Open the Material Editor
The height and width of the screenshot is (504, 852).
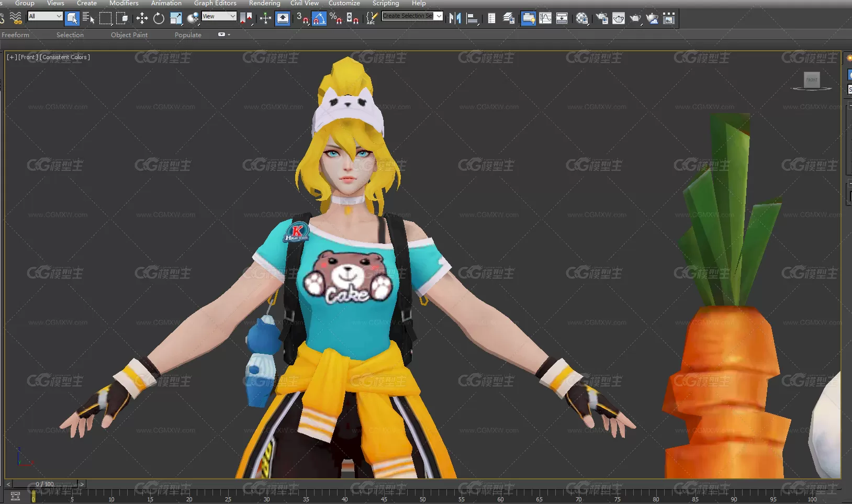(x=582, y=19)
